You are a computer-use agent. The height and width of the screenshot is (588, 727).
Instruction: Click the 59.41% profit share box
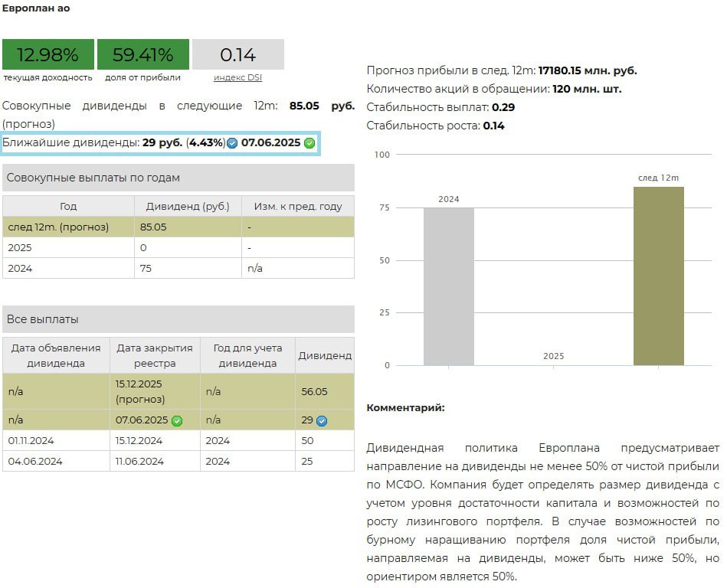(142, 55)
